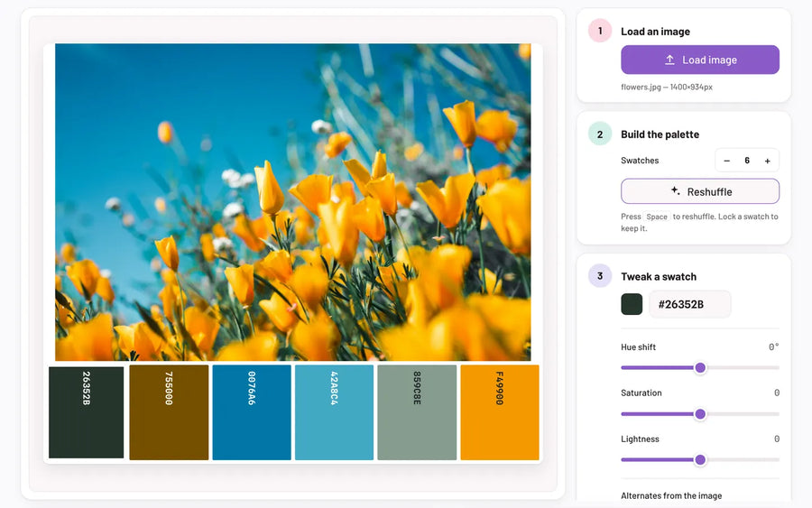
Task: Select the gray-green 859C8E swatch
Action: tap(417, 412)
